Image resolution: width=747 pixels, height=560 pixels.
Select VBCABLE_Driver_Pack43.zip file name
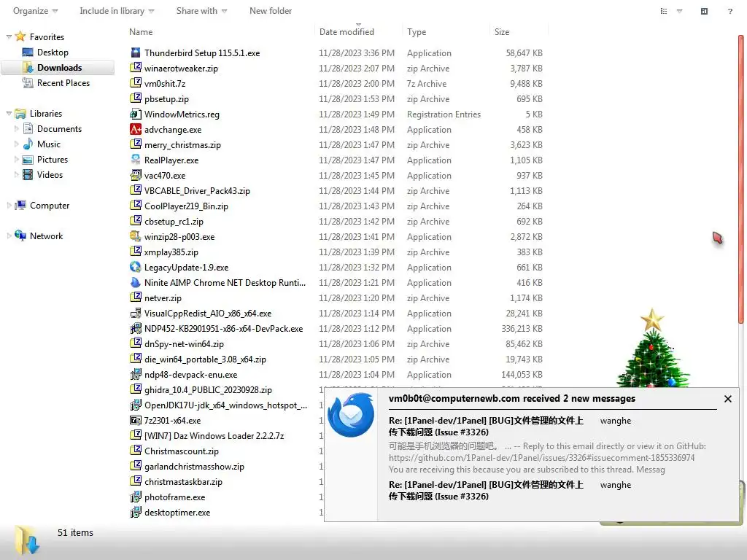point(197,190)
